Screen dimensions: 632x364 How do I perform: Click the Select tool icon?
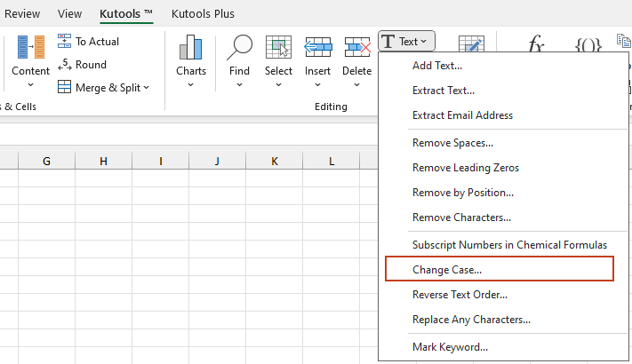click(x=278, y=49)
